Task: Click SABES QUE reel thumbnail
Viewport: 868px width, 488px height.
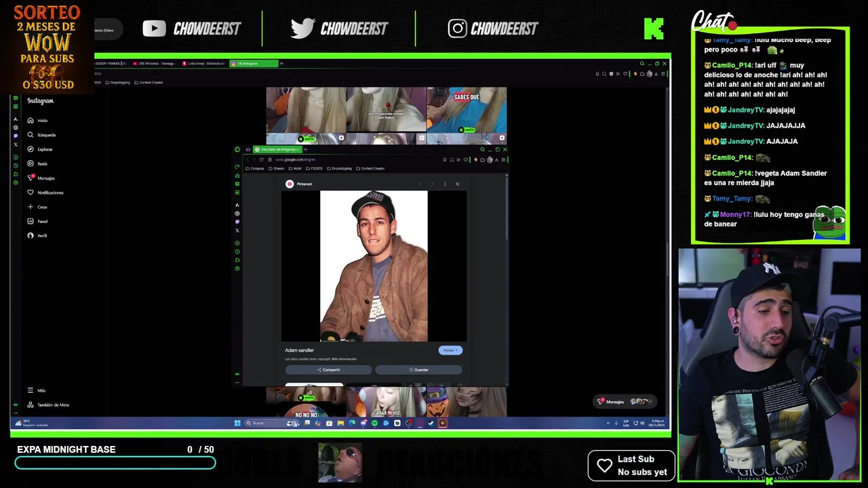Action: point(467,110)
